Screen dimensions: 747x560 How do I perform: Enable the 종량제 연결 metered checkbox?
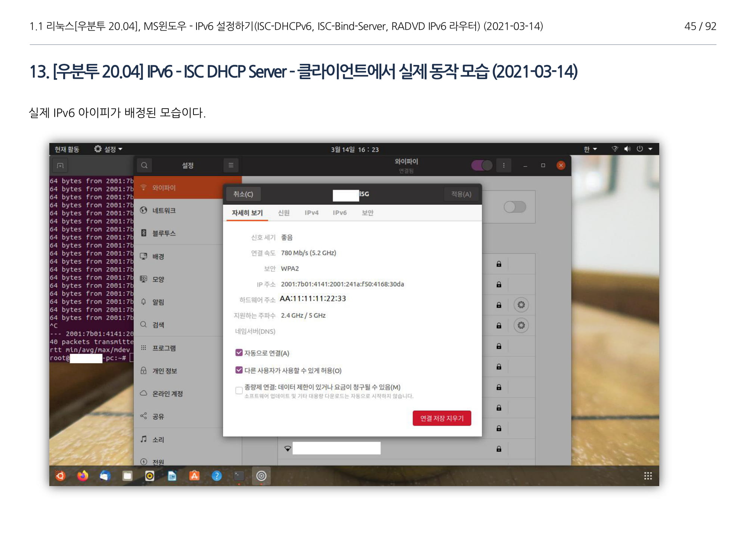[x=239, y=391]
